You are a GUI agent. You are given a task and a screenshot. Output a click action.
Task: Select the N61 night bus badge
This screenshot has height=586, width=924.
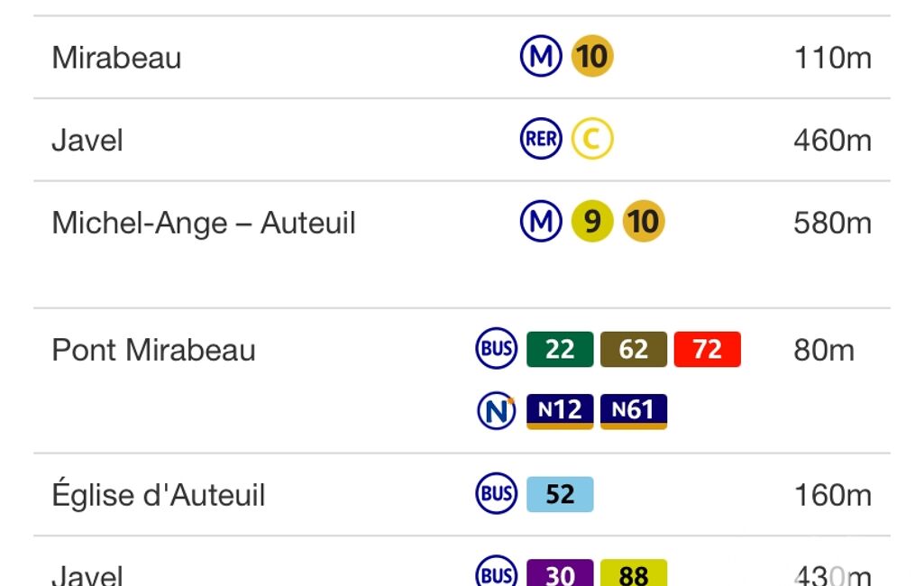pos(634,411)
